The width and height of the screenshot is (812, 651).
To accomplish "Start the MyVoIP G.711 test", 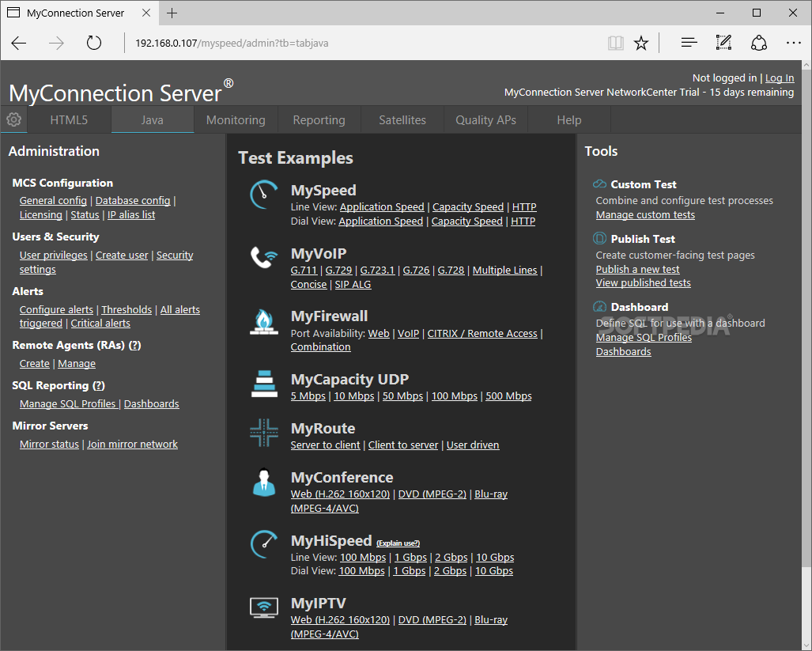I will [304, 270].
